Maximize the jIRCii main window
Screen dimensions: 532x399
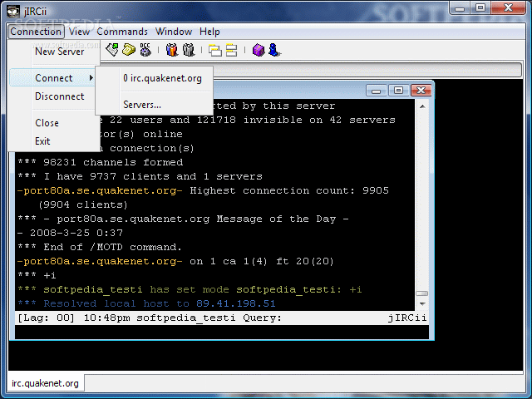click(x=480, y=8)
